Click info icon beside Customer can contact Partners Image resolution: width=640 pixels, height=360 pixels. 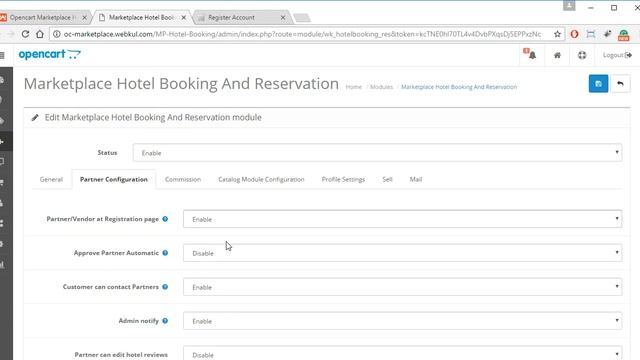coord(165,287)
